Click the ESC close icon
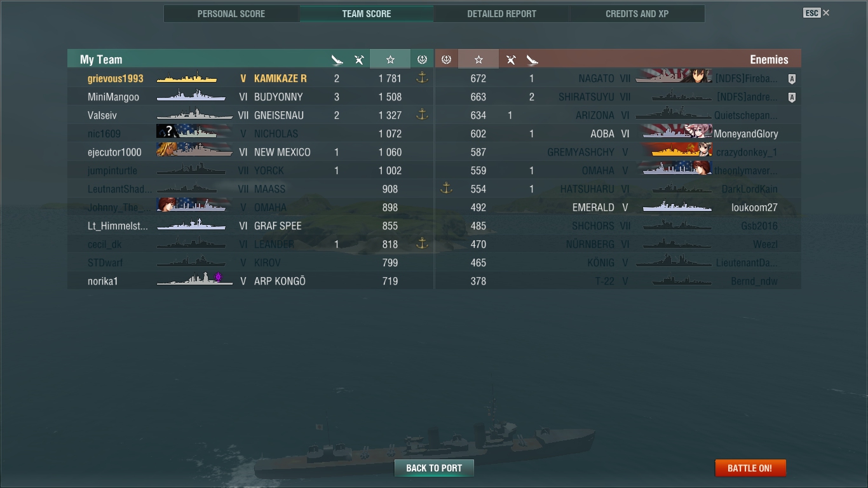 [817, 13]
